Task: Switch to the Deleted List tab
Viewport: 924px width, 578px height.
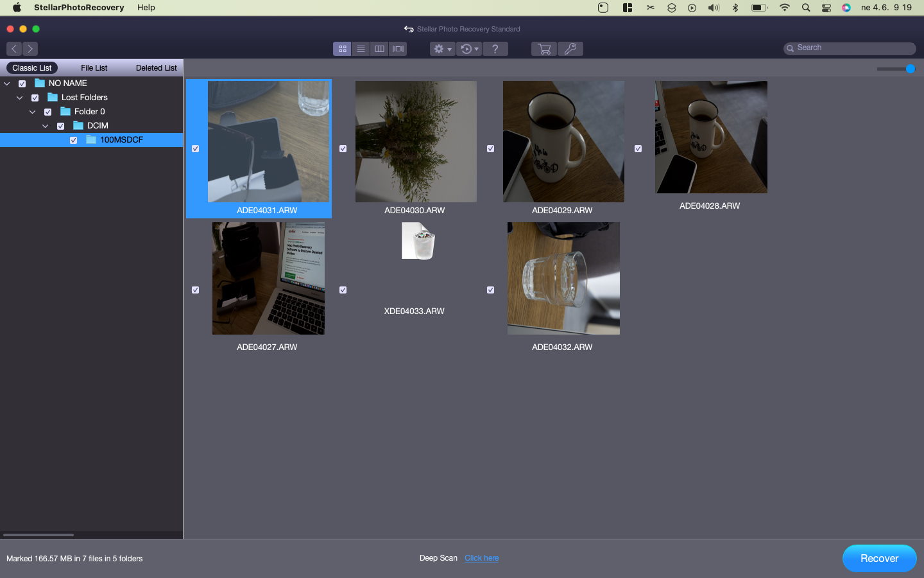Action: [156, 68]
